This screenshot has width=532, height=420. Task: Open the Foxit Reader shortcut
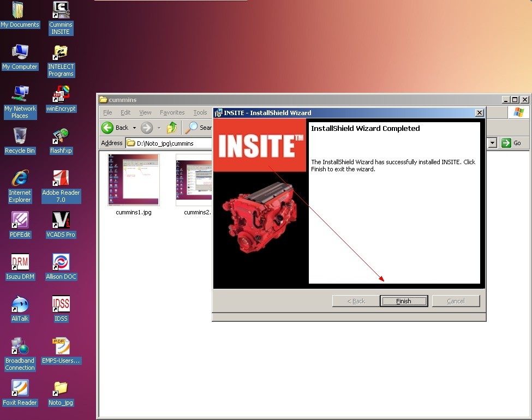tap(20, 388)
